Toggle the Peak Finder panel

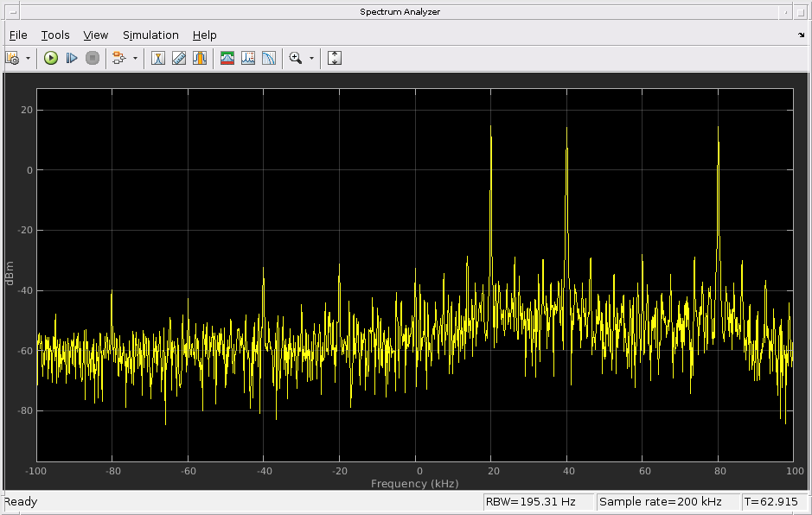click(246, 58)
